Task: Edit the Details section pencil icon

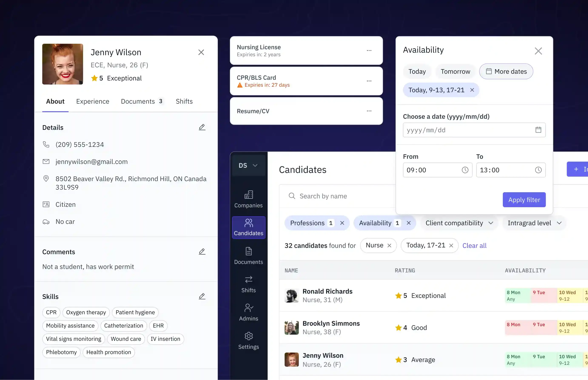Action: 202,127
